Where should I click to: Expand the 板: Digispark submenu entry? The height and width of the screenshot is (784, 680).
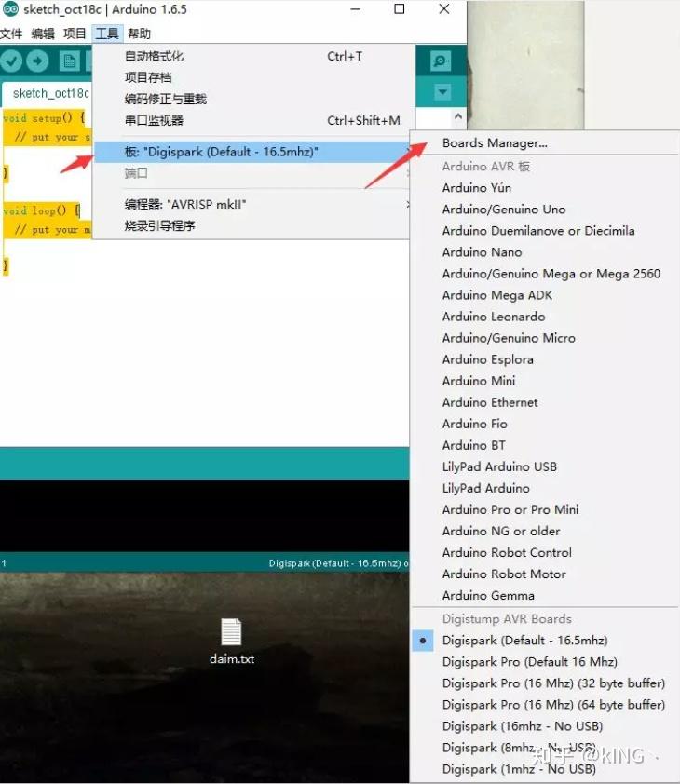coord(253,152)
